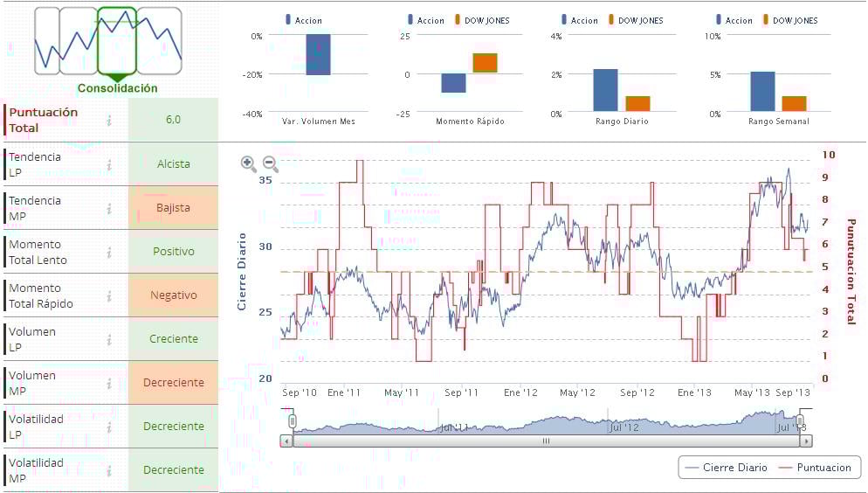
Task: Toggle DOW JONES legend in Rango Semanal chart
Action: [x=790, y=20]
